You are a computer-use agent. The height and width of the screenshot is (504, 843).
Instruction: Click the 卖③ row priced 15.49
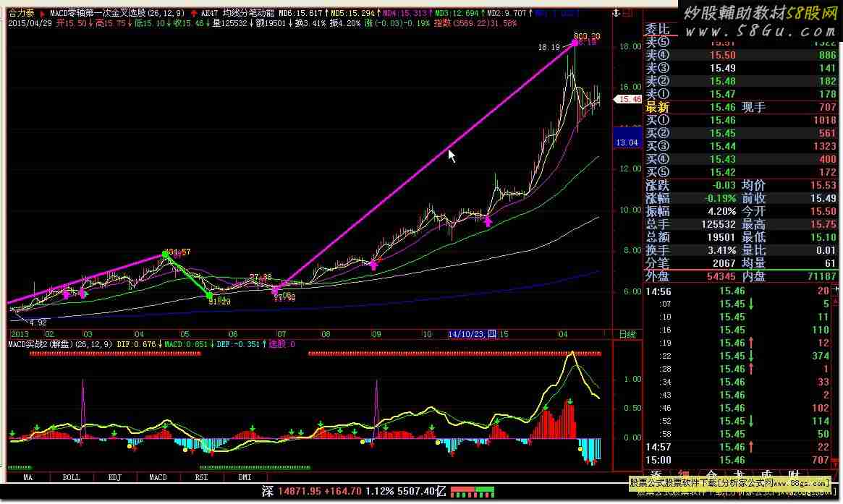coord(741,68)
